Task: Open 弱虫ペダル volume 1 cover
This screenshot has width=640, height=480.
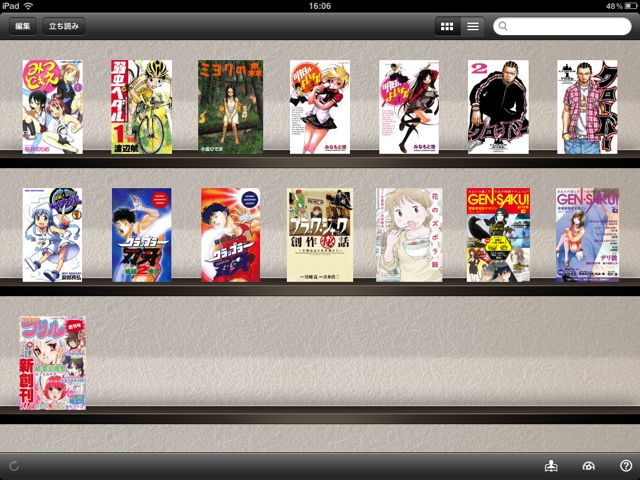Action: tap(142, 107)
